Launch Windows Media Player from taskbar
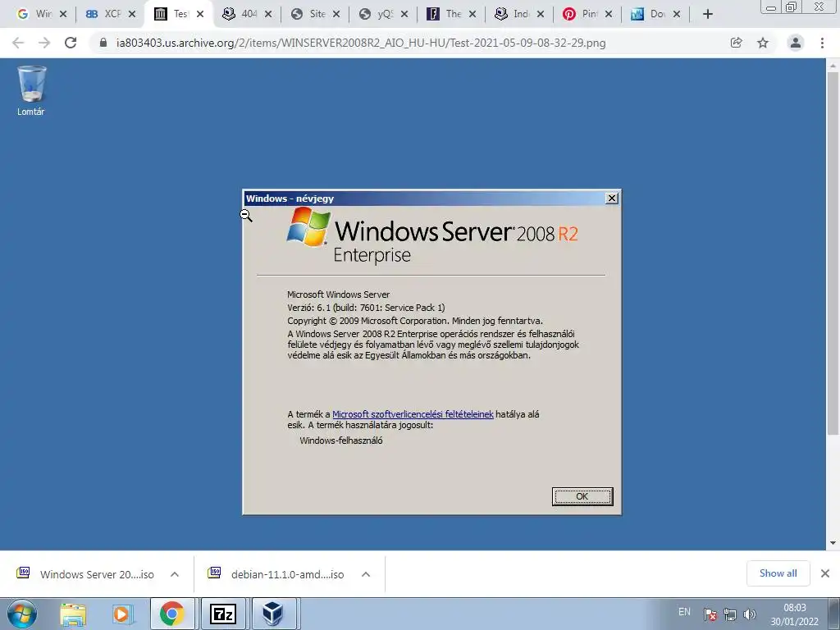The height and width of the screenshot is (630, 840). pyautogui.click(x=121, y=614)
